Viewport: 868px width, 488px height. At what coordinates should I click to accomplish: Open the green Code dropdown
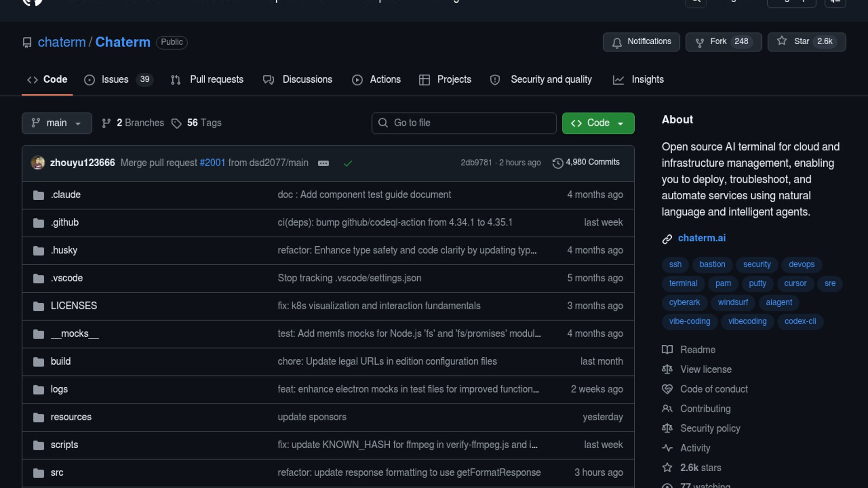tap(598, 123)
